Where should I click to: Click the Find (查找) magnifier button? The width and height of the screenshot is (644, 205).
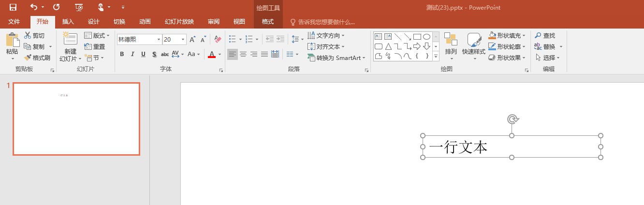tap(545, 36)
